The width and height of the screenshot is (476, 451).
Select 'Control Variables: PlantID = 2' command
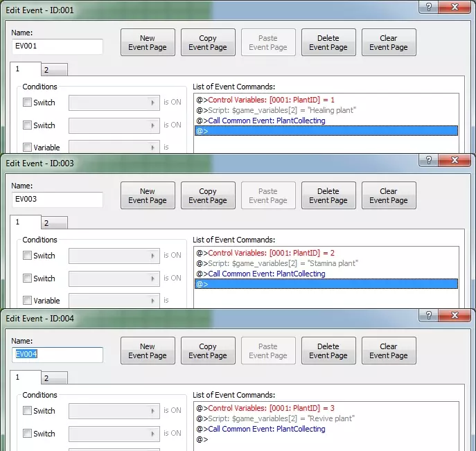coord(326,253)
